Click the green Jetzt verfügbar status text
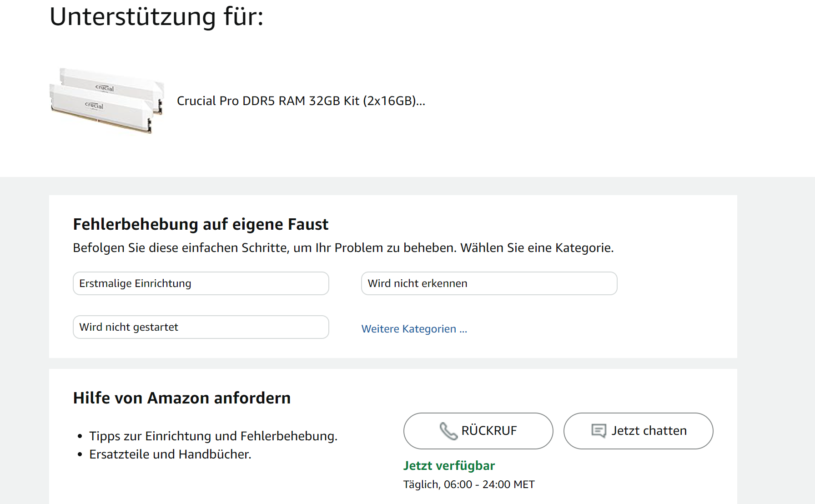 449,466
